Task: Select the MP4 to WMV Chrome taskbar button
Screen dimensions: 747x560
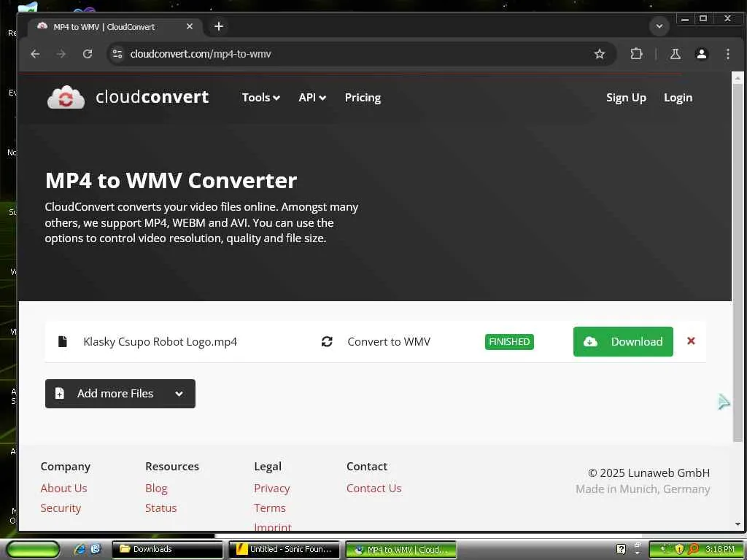Action: tap(400, 550)
